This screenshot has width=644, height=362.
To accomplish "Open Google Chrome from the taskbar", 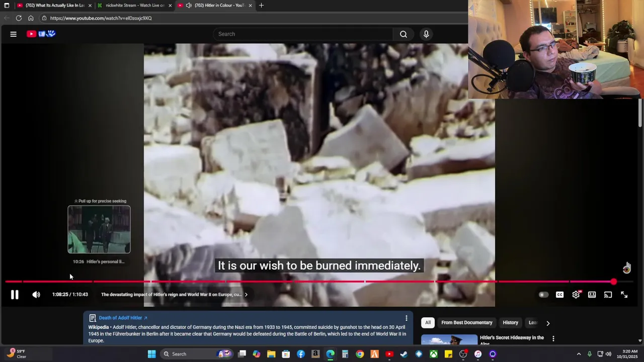I will tap(360, 354).
